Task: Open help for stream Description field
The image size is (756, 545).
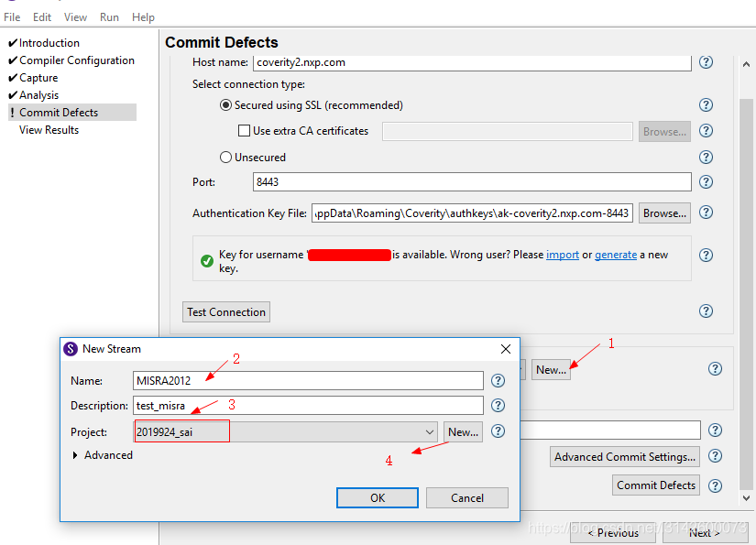Action: (x=499, y=405)
